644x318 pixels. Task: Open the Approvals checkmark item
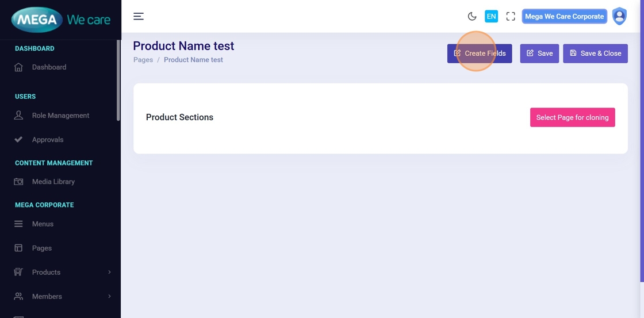click(x=18, y=140)
